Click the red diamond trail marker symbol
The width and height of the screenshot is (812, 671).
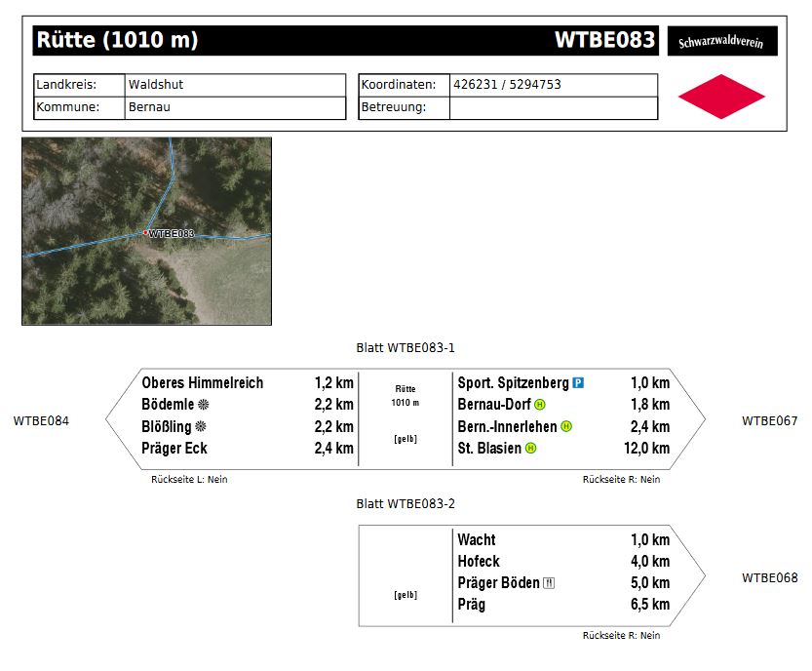pyautogui.click(x=721, y=96)
